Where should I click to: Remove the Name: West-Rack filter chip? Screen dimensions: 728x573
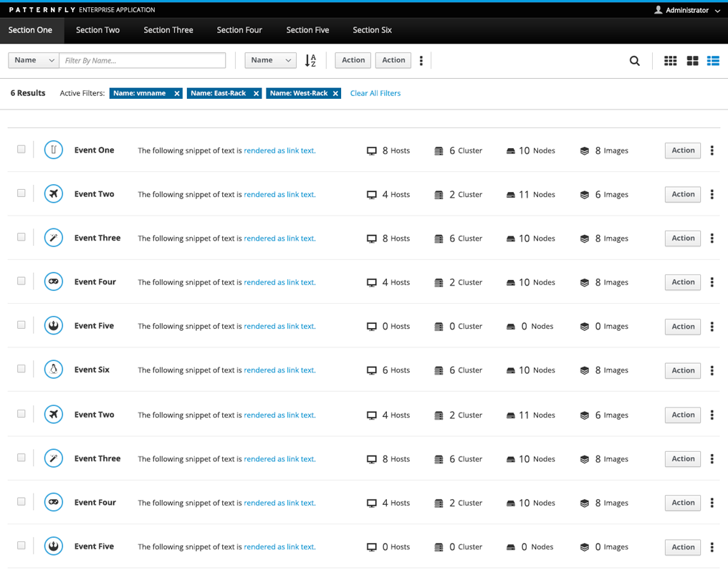pos(335,93)
